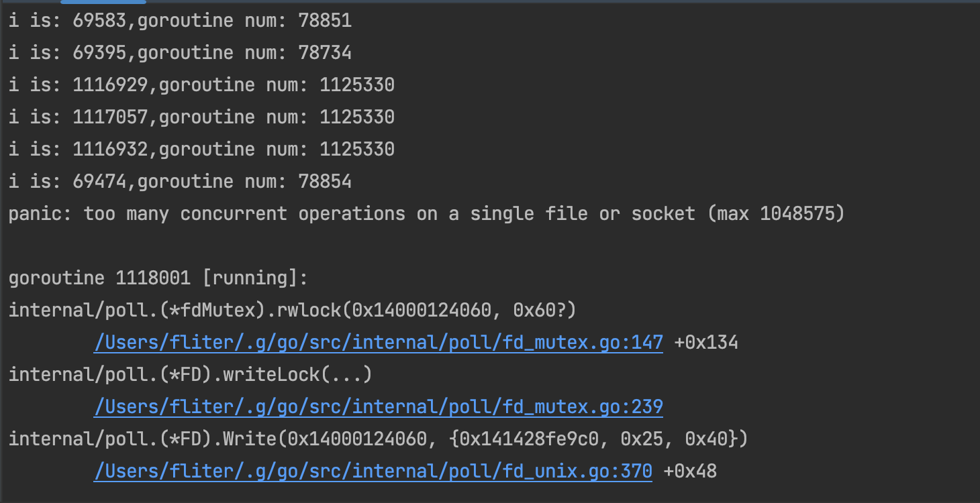Click the line with i is 69583

(x=180, y=21)
